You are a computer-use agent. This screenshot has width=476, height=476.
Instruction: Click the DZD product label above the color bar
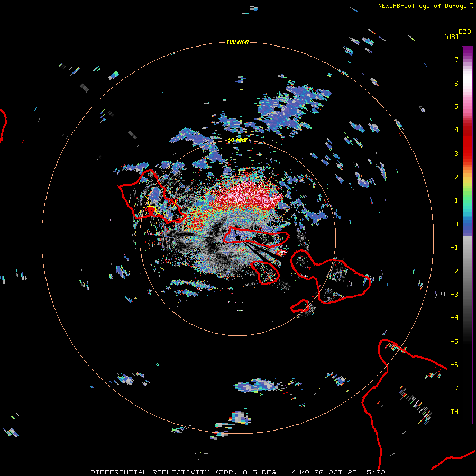pyautogui.click(x=465, y=32)
